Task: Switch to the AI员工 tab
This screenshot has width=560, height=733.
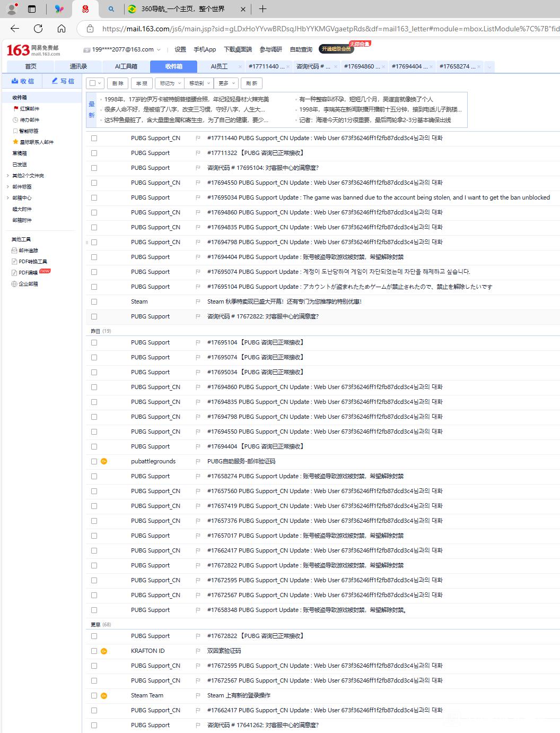Action: (219, 66)
